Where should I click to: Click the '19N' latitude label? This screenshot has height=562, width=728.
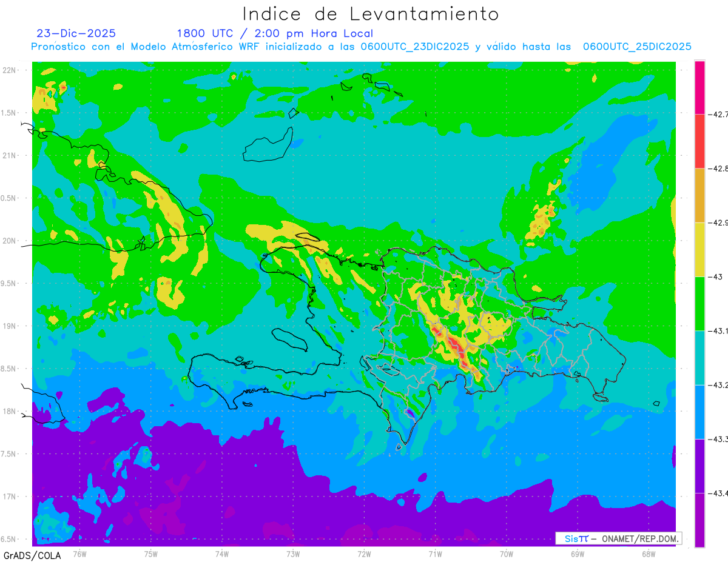9,326
